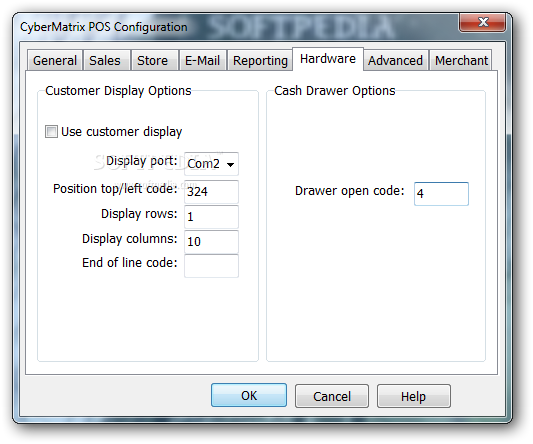
Task: Select the End of line code field
Action: tap(211, 266)
